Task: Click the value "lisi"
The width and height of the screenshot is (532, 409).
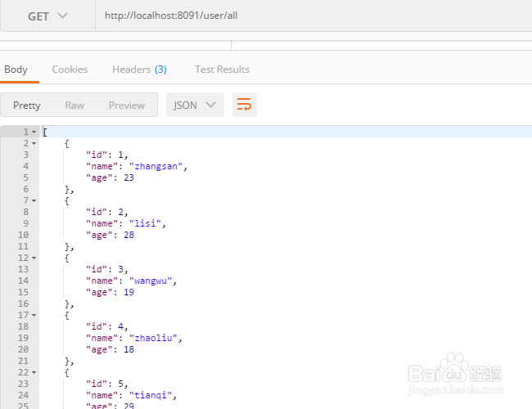Action: click(x=145, y=223)
